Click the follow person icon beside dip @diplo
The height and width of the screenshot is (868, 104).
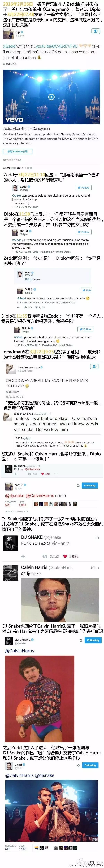click(x=95, y=31)
